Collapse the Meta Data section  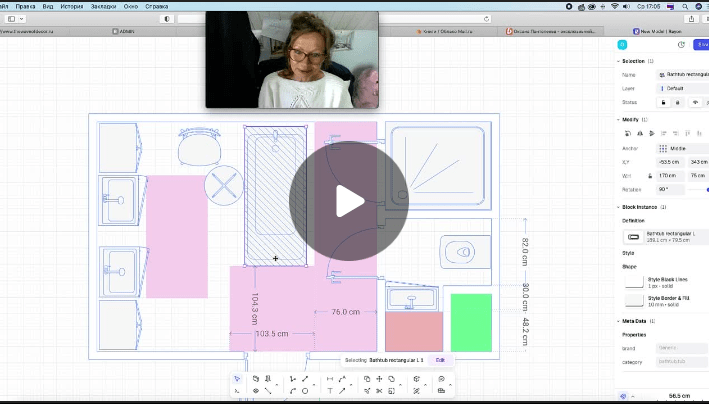616,321
